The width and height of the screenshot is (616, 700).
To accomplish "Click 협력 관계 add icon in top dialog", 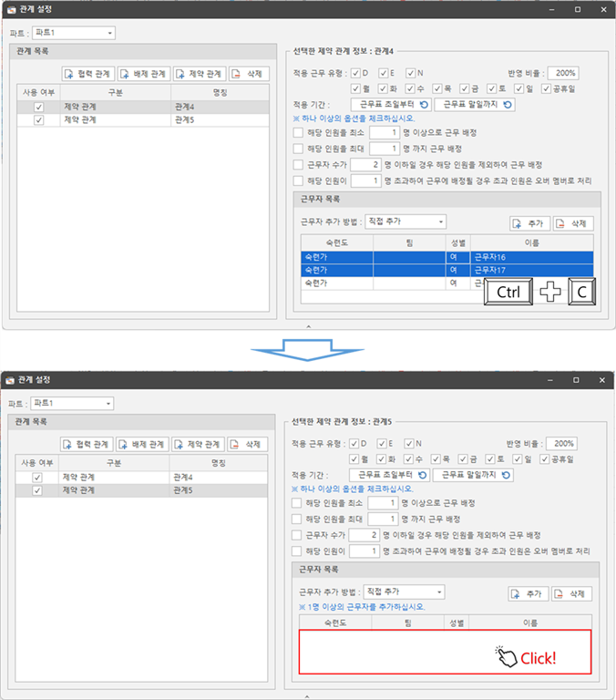I will pos(71,74).
